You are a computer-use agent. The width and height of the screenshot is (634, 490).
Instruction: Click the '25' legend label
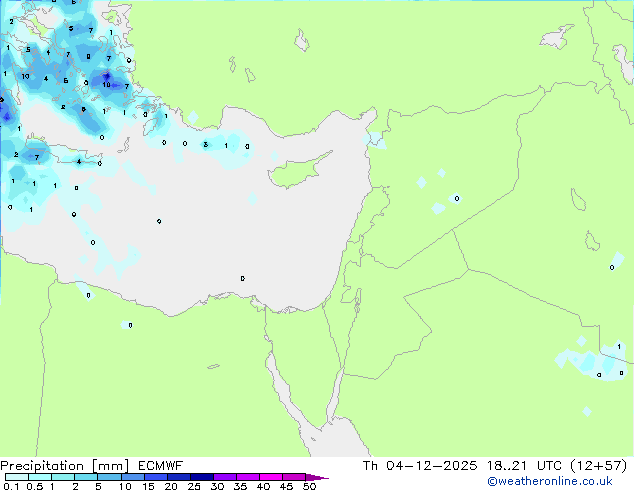pos(194,486)
